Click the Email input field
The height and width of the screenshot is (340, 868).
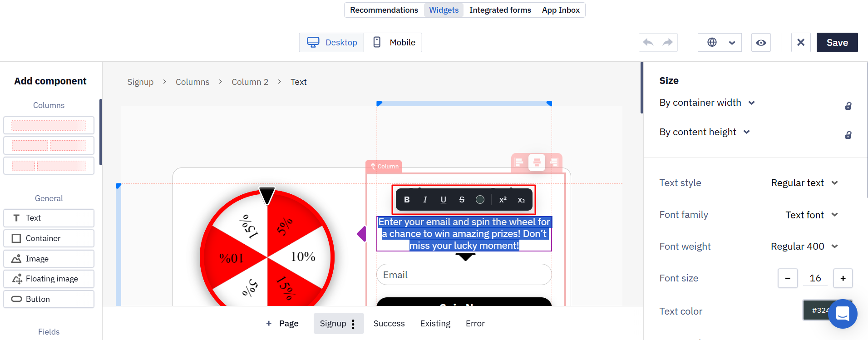[x=464, y=275]
